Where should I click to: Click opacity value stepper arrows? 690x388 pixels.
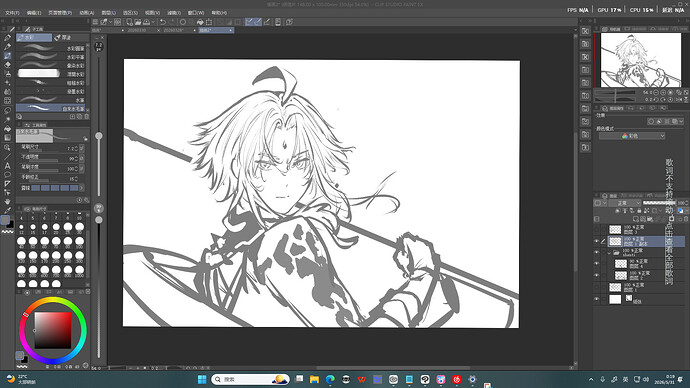76,158
